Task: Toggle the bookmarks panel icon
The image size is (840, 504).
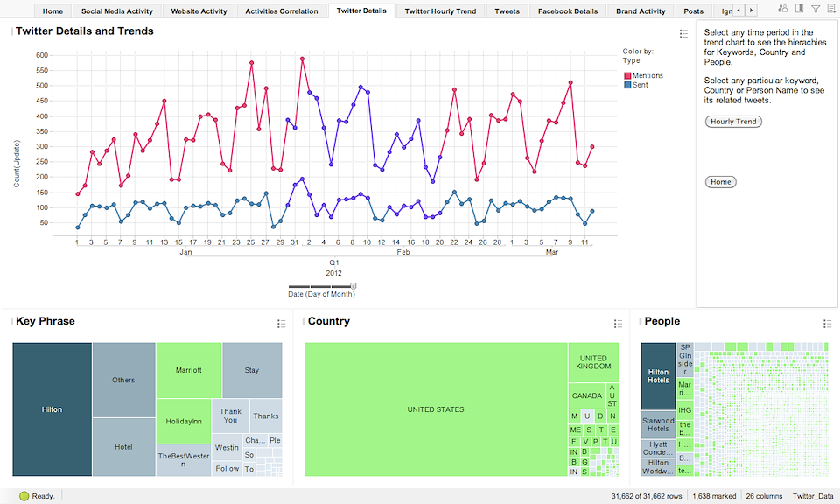Action: (799, 9)
